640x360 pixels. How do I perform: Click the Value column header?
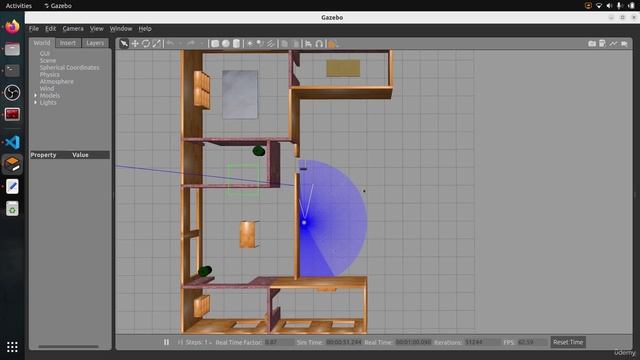click(x=80, y=155)
